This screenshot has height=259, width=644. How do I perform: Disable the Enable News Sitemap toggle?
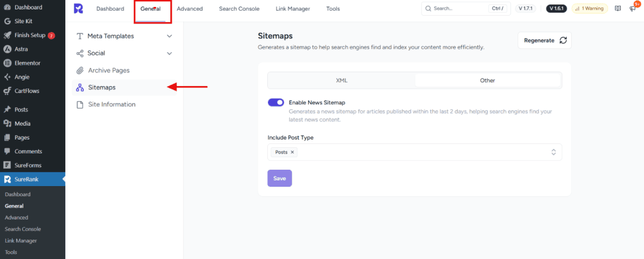pos(276,102)
